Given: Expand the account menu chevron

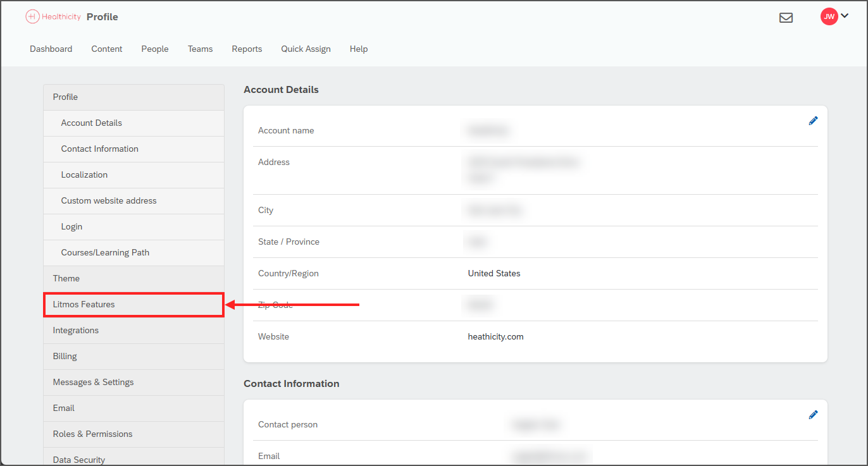Looking at the screenshot, I should point(845,16).
